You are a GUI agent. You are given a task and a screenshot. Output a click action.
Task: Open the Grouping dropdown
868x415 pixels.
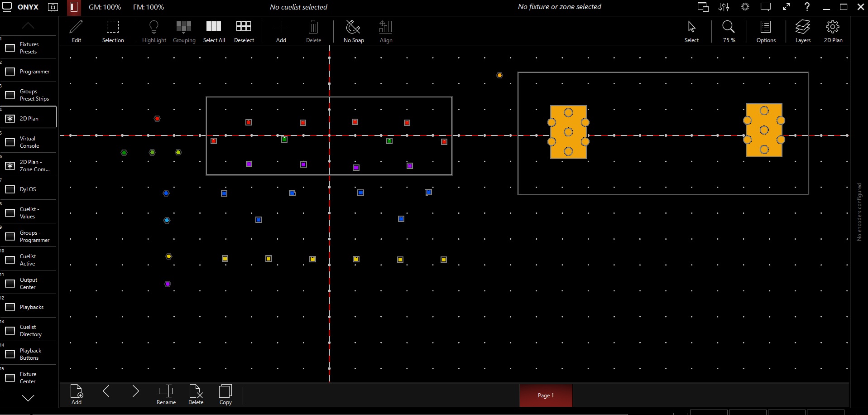click(x=184, y=31)
